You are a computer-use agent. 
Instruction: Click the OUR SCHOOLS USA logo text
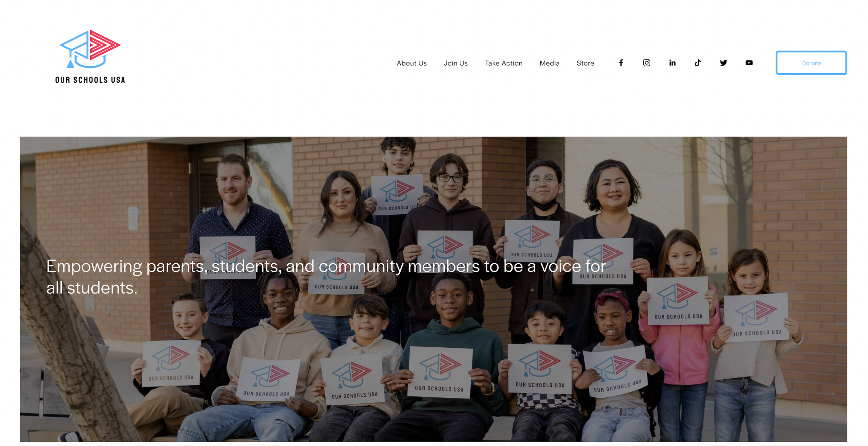[90, 80]
